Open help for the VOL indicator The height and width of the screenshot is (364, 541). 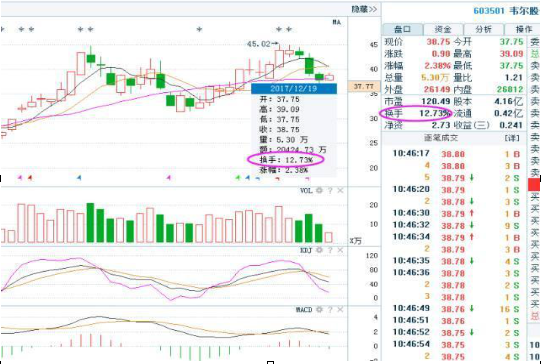coord(330,190)
